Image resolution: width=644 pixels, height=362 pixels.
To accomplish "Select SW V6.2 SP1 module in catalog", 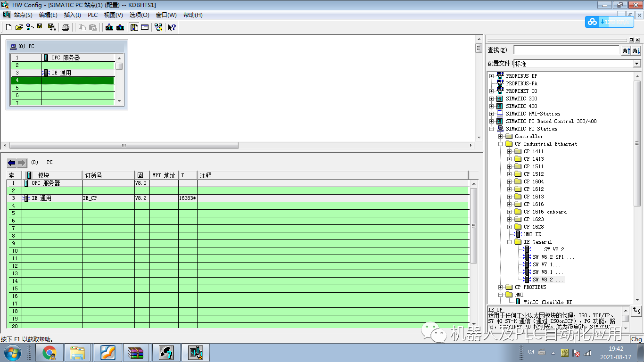I will pos(554,257).
